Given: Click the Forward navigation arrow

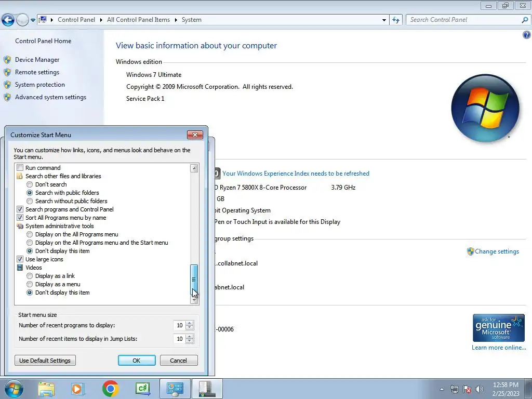Looking at the screenshot, I should tap(22, 20).
